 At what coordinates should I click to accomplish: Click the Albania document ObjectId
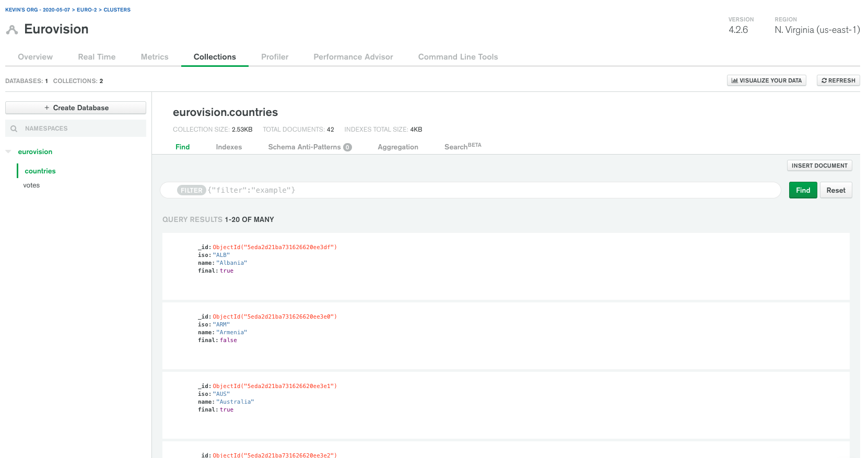275,248
